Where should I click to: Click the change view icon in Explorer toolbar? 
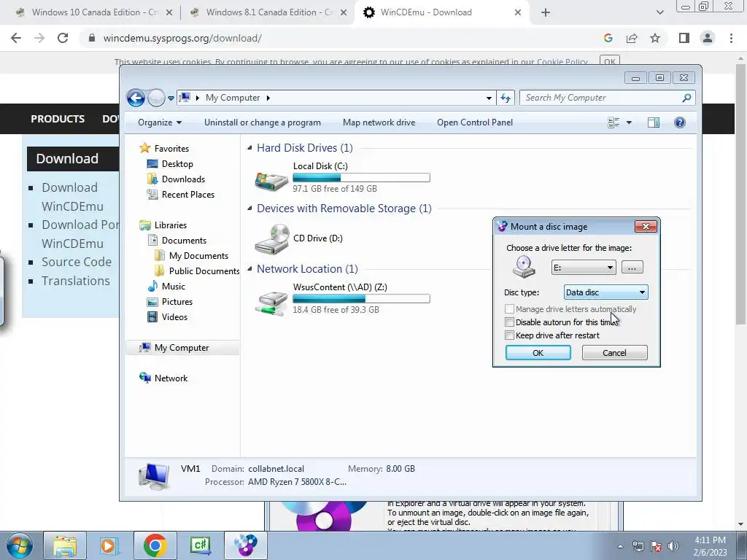pos(614,122)
